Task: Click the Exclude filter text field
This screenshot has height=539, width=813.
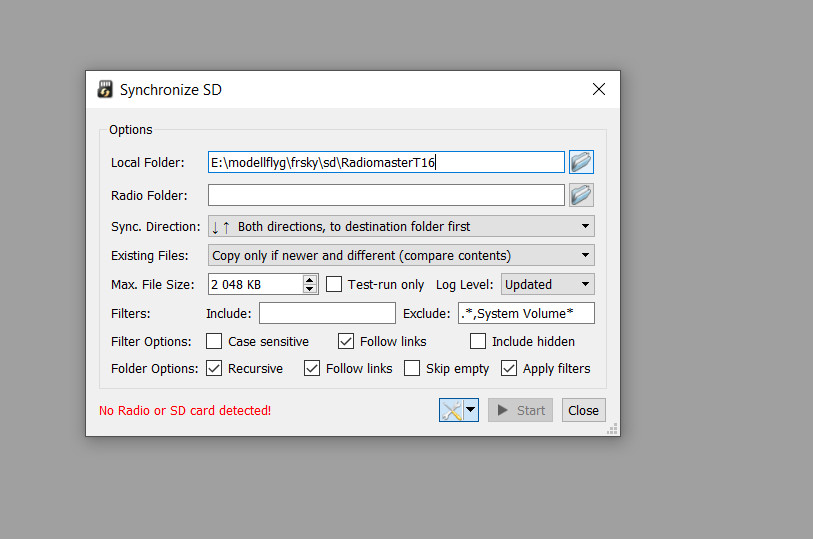Action: click(x=526, y=313)
